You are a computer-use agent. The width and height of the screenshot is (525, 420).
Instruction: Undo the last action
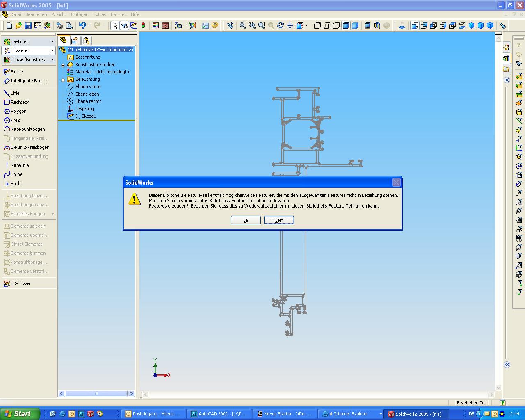tap(82, 25)
